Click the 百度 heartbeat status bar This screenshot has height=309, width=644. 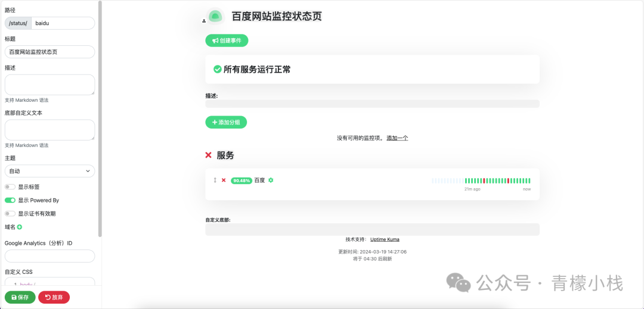(x=481, y=181)
